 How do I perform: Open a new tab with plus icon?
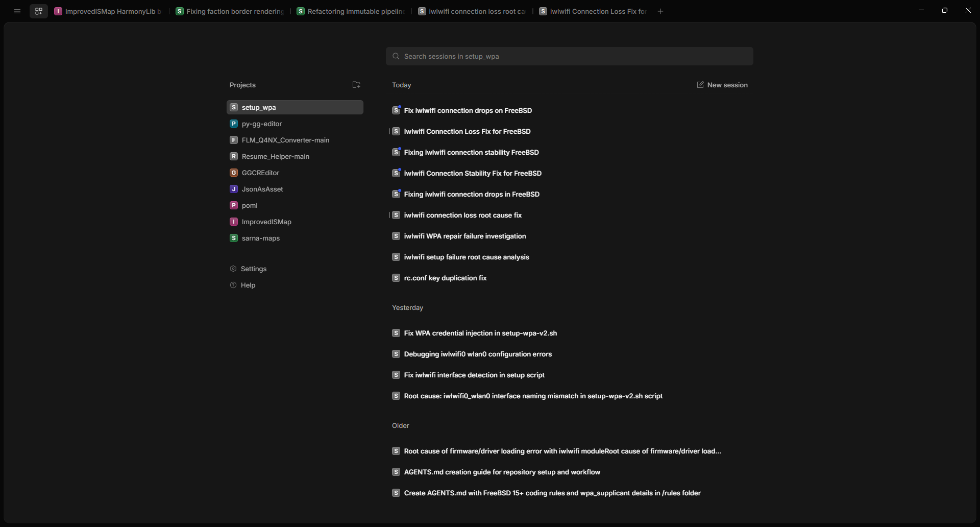tap(660, 11)
